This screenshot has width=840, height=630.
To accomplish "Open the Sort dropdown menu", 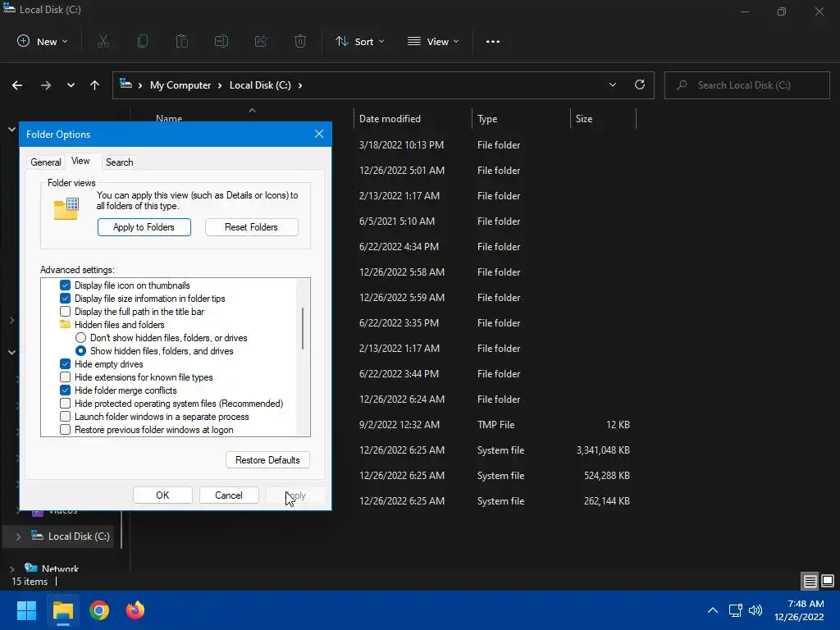I will pos(359,41).
